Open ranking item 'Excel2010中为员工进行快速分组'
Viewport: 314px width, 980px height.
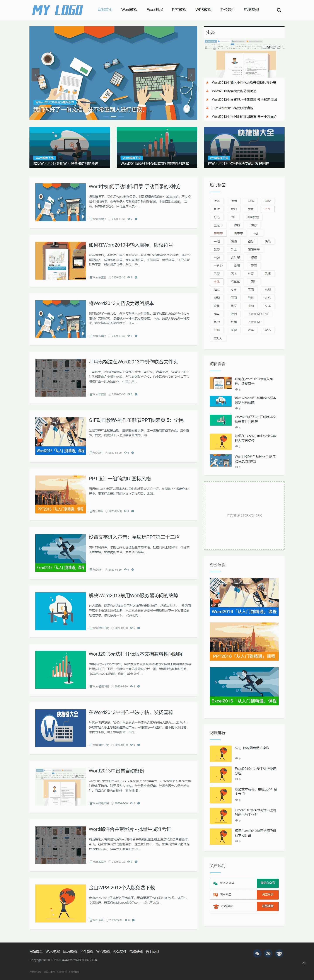point(255,771)
